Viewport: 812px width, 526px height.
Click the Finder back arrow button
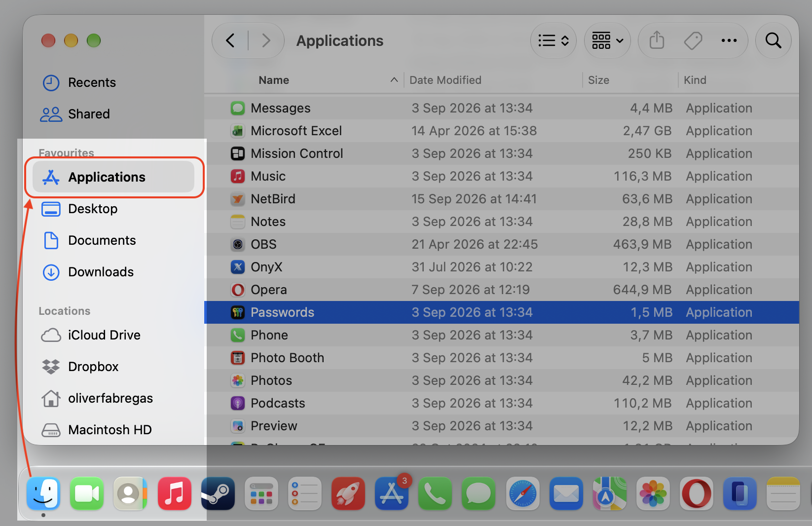click(230, 40)
